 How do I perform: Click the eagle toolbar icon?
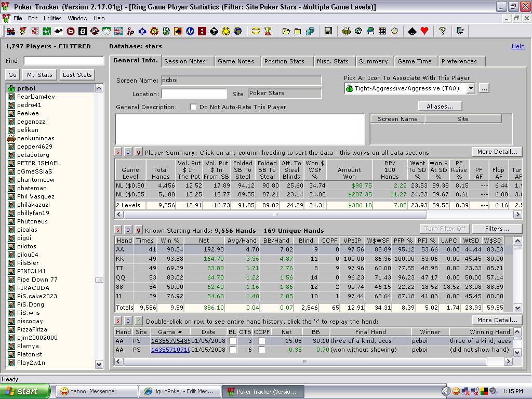click(x=346, y=31)
